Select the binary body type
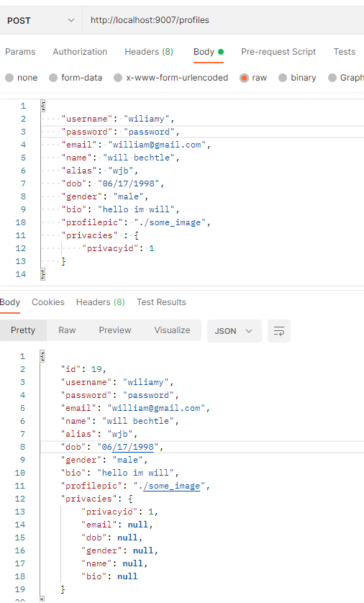The image size is (364, 603). click(x=297, y=78)
